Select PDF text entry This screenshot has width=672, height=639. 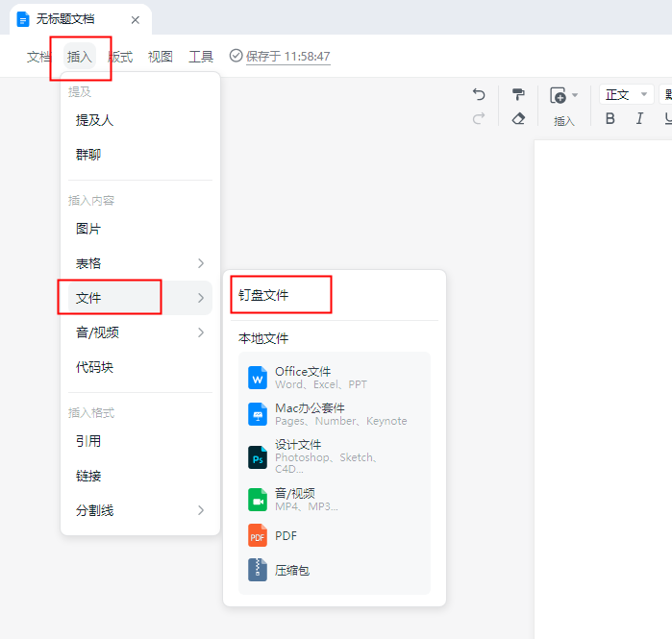[x=286, y=536]
